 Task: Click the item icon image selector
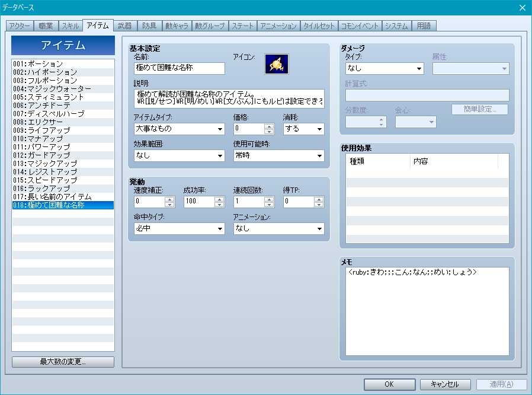point(276,64)
